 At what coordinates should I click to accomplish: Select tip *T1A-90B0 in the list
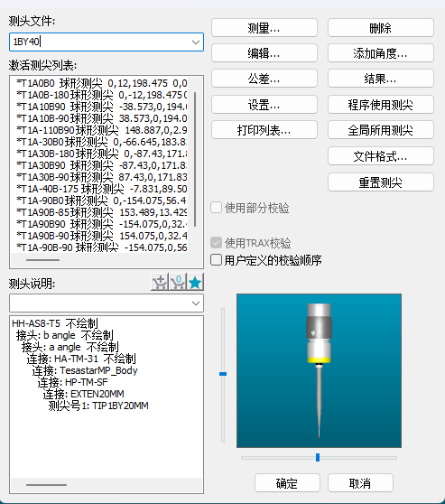click(101, 201)
